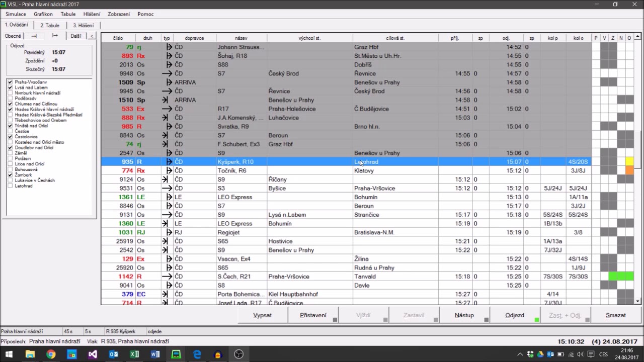This screenshot has height=362, width=644.
Task: Open the Store app from taskbar
Action: 71,354
